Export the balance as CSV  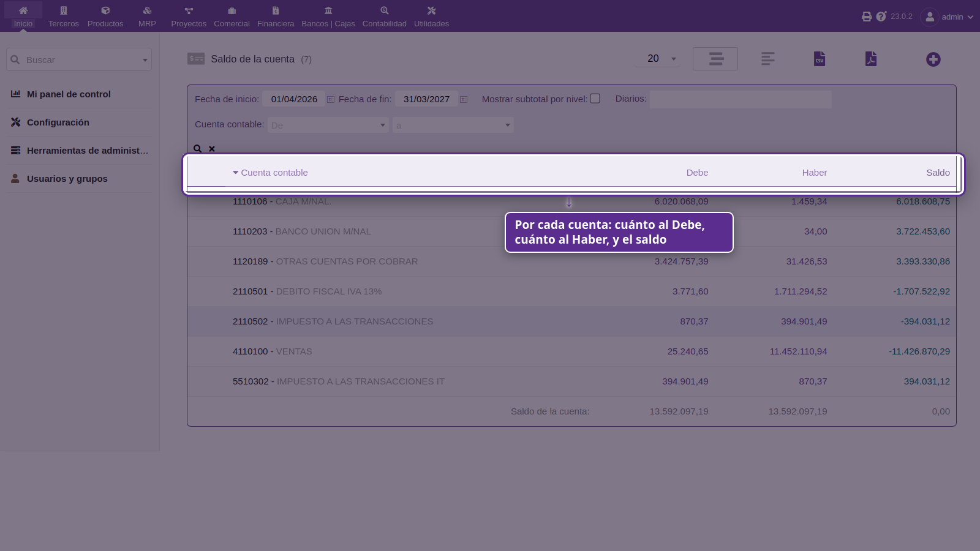tap(820, 59)
